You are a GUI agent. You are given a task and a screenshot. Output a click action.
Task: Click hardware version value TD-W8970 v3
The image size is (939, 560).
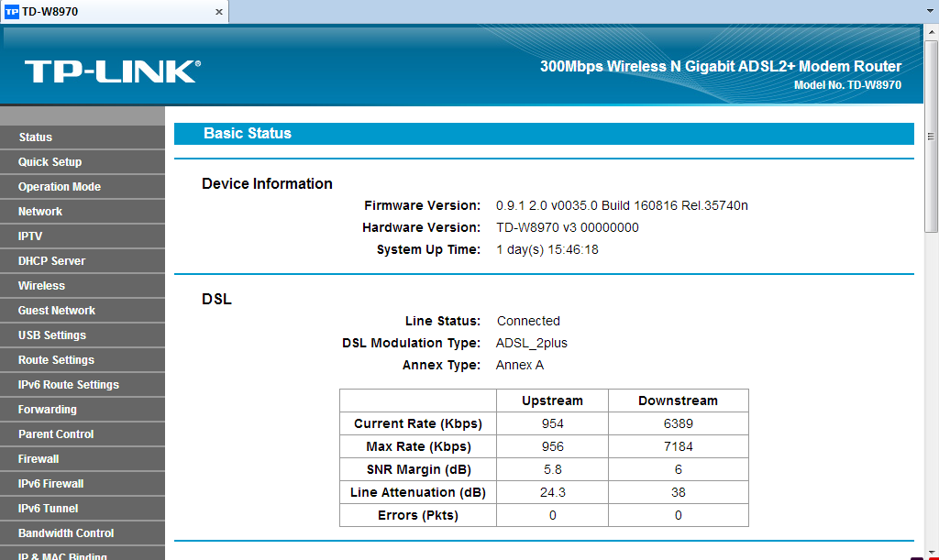[x=567, y=228]
